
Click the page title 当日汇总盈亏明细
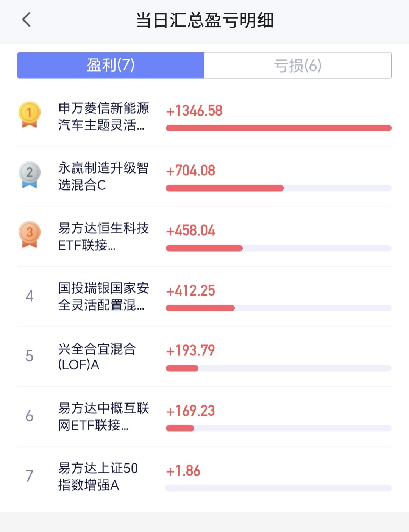click(204, 20)
